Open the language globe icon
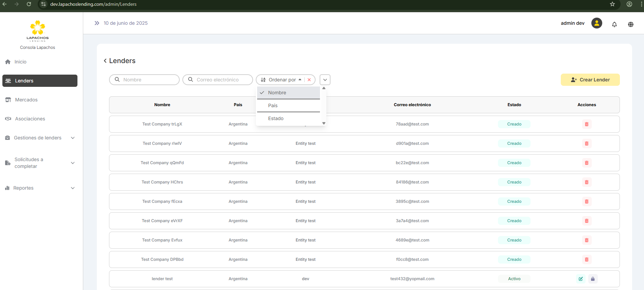 (x=630, y=24)
